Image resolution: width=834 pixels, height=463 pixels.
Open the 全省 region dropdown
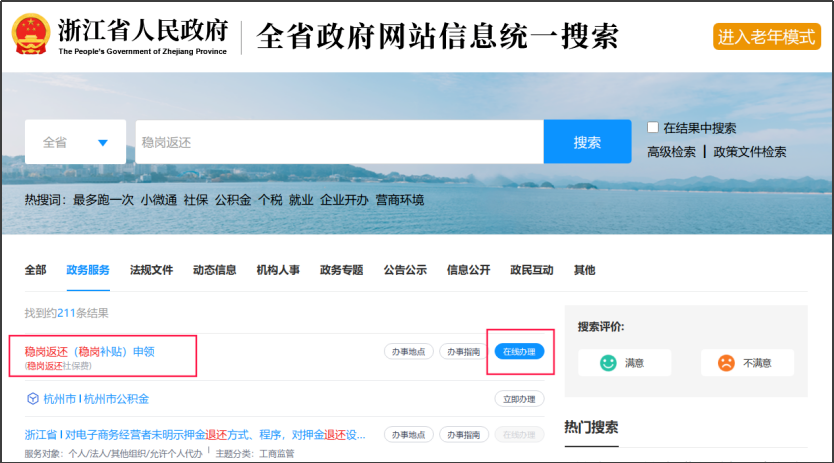[76, 142]
